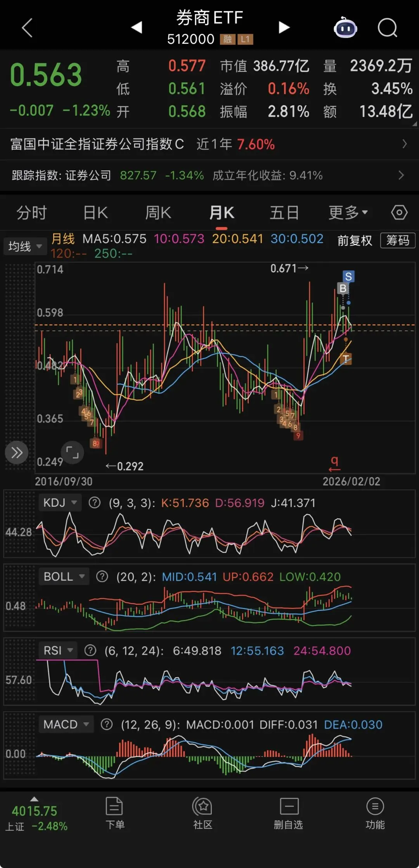Tap the main monthly candlestick chart
Image resolution: width=419 pixels, height=868 pixels.
point(225,368)
